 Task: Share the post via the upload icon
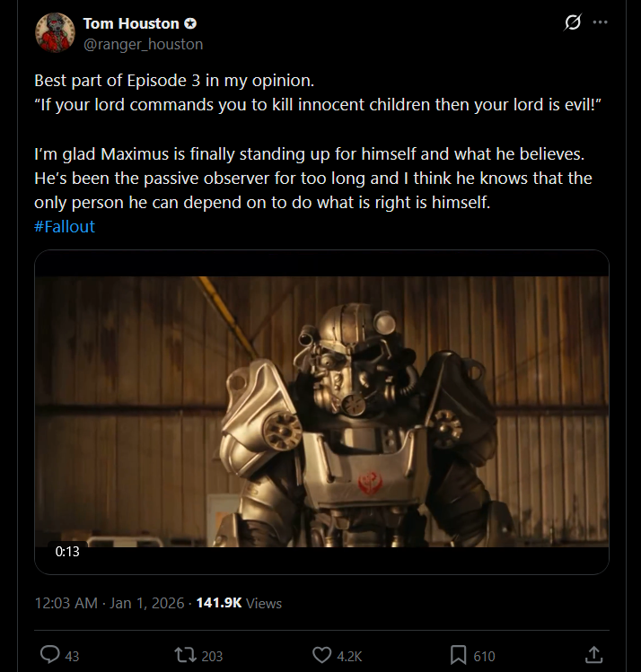click(x=593, y=655)
